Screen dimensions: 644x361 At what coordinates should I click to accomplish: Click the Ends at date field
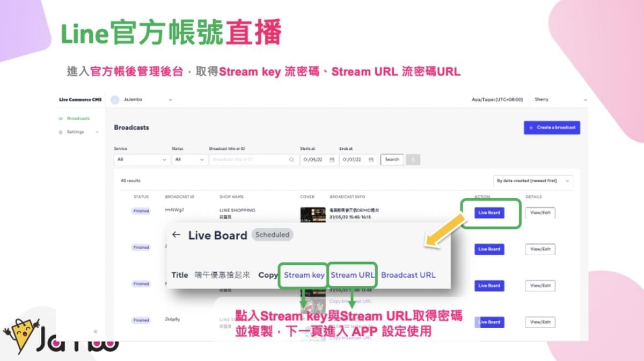point(358,160)
